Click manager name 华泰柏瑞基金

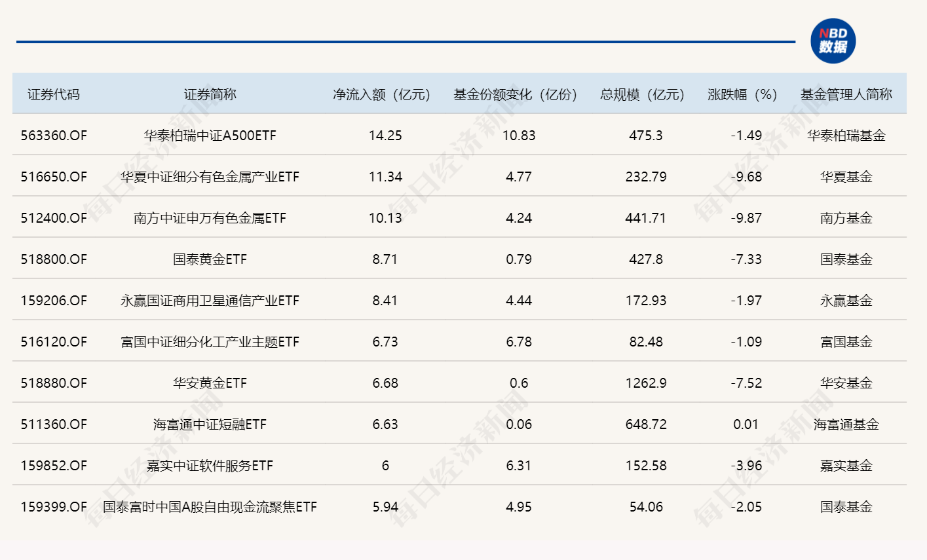846,136
